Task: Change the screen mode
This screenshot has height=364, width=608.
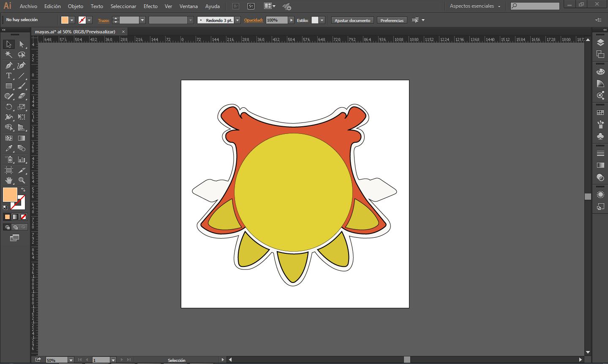Action: coord(14,238)
